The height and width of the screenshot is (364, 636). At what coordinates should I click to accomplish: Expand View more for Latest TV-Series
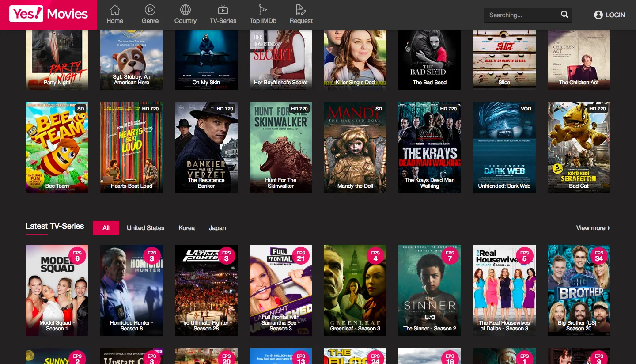(593, 228)
